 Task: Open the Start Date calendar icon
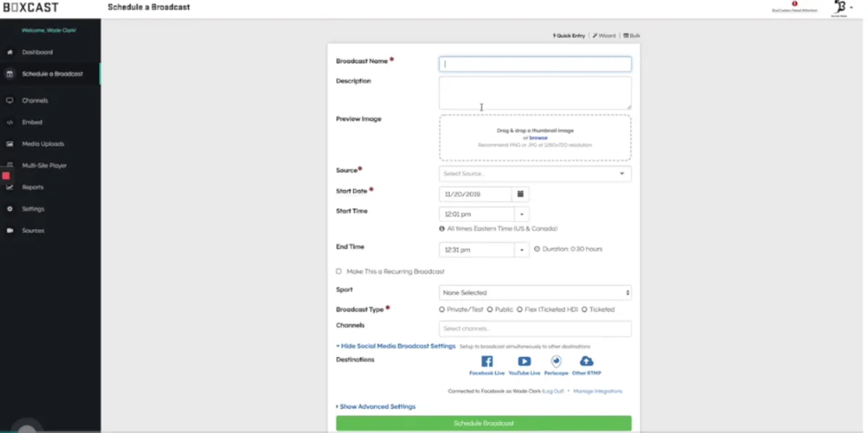pyautogui.click(x=520, y=194)
